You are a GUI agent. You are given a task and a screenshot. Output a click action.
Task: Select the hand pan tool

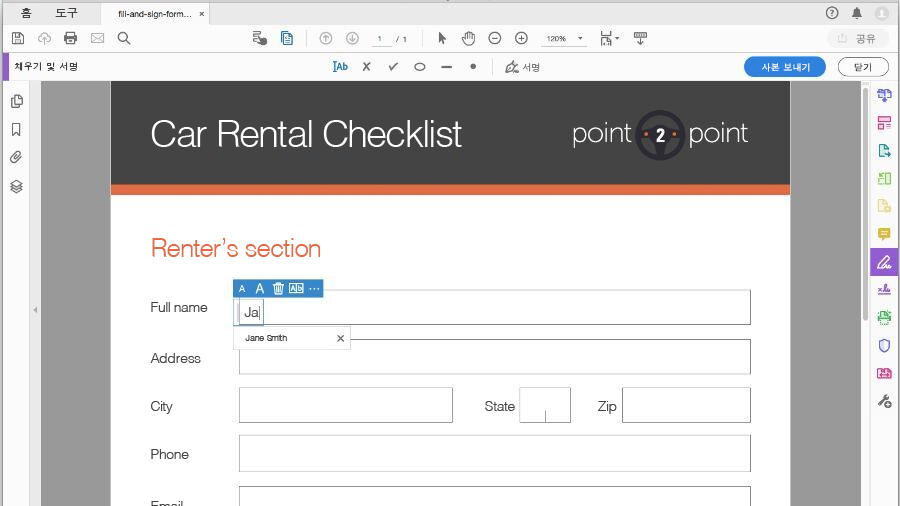[468, 38]
